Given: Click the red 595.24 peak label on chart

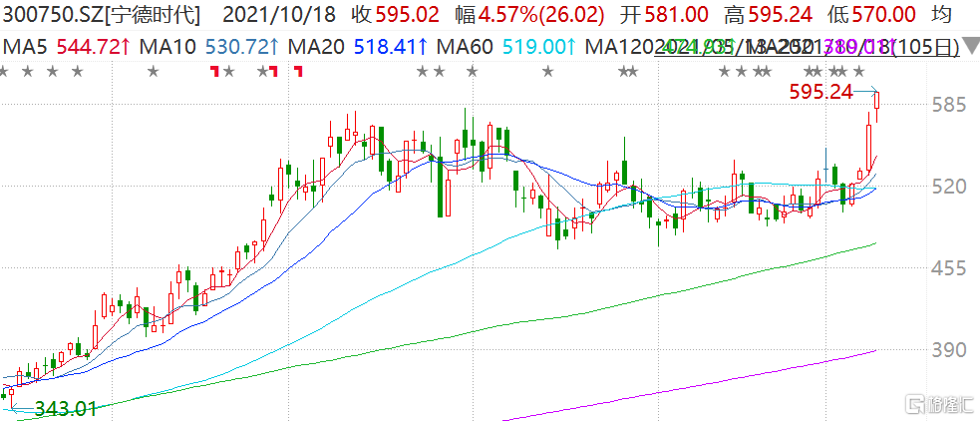Looking at the screenshot, I should point(820,93).
